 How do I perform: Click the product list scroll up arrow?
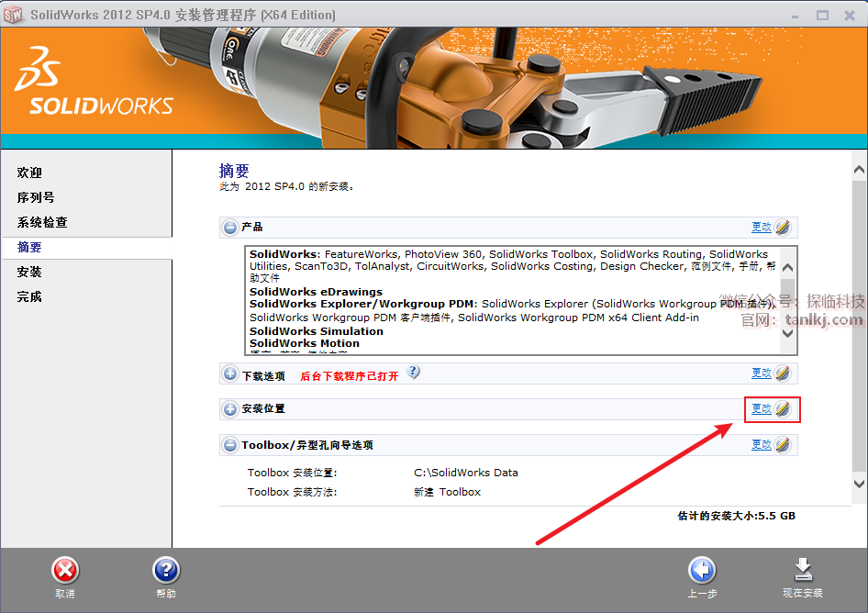[788, 268]
